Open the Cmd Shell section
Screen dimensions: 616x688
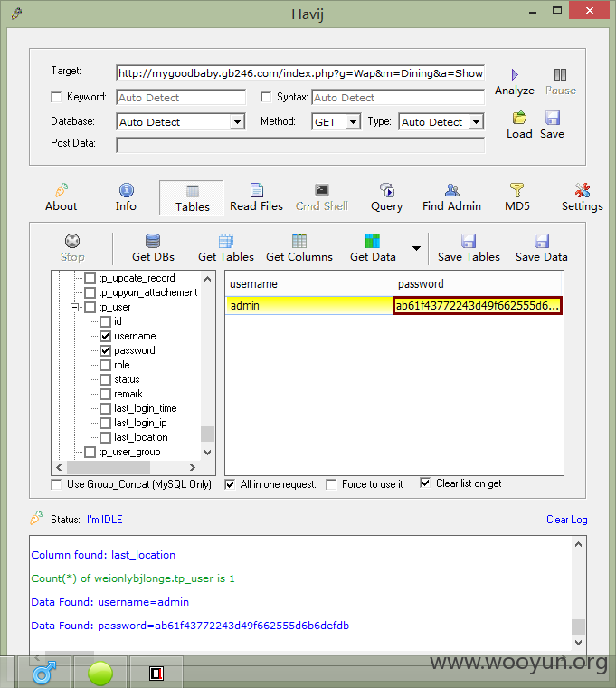(322, 197)
